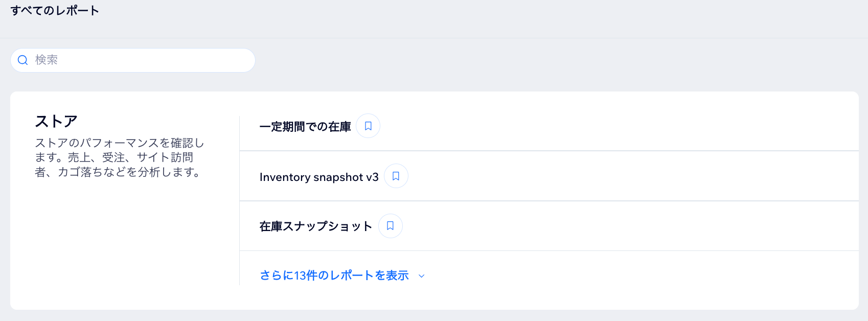Click the chevron next to さらに13件のレポートを表示
The height and width of the screenshot is (321, 868).
(421, 276)
